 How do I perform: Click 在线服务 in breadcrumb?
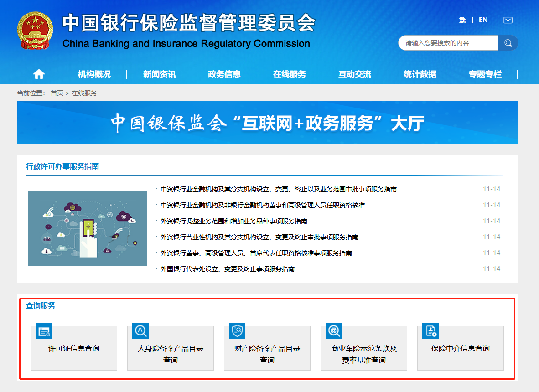[x=84, y=93]
